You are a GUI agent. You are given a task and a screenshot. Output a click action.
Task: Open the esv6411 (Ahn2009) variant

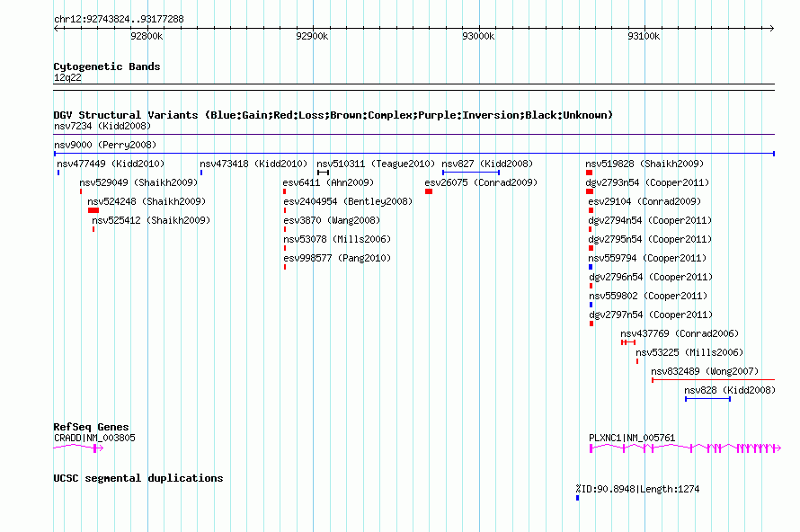pyautogui.click(x=328, y=182)
